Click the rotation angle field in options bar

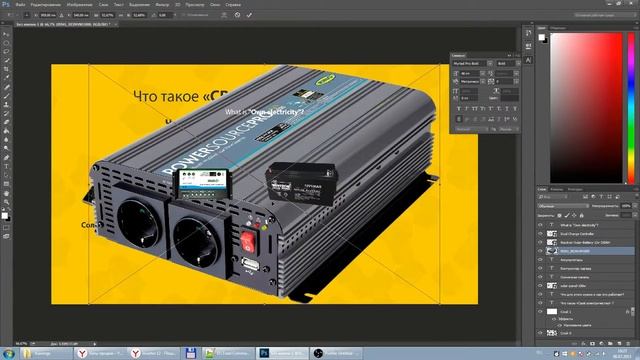click(x=164, y=15)
